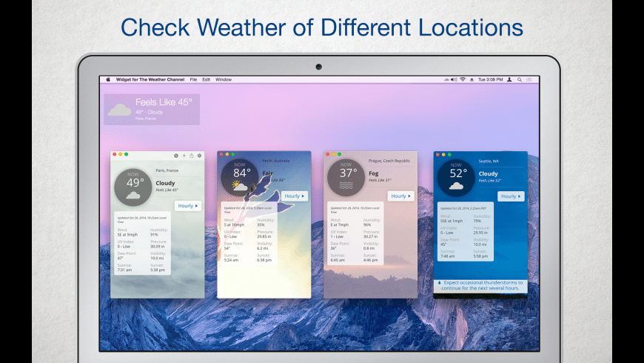The image size is (644, 363).
Task: Click the 49° temperature in Paris window
Action: 135,182
